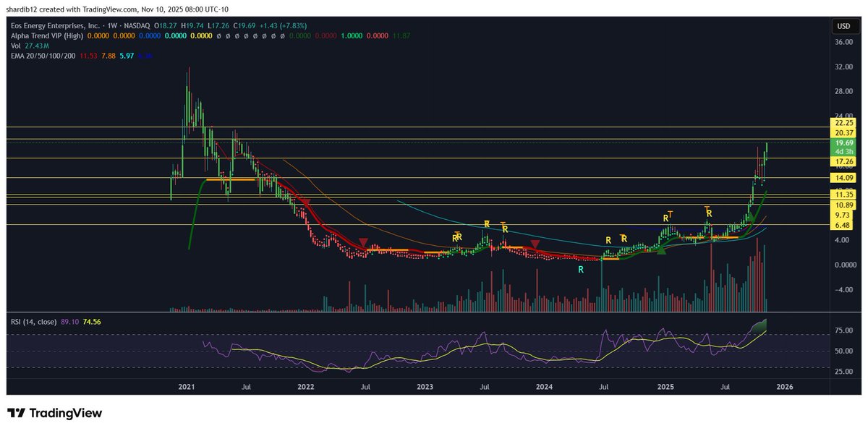
Task: Click the −4.00 price axis value
Action: click(843, 290)
